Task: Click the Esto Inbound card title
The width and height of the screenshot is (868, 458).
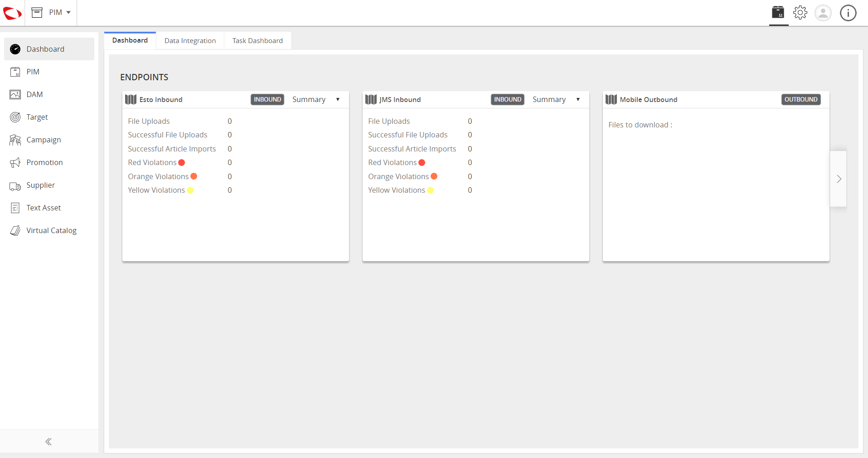Action: point(161,99)
